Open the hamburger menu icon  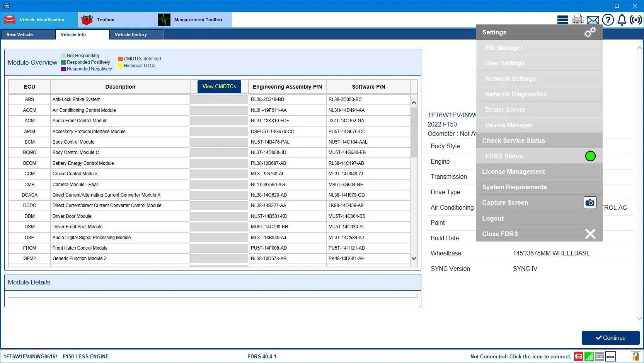tap(562, 20)
